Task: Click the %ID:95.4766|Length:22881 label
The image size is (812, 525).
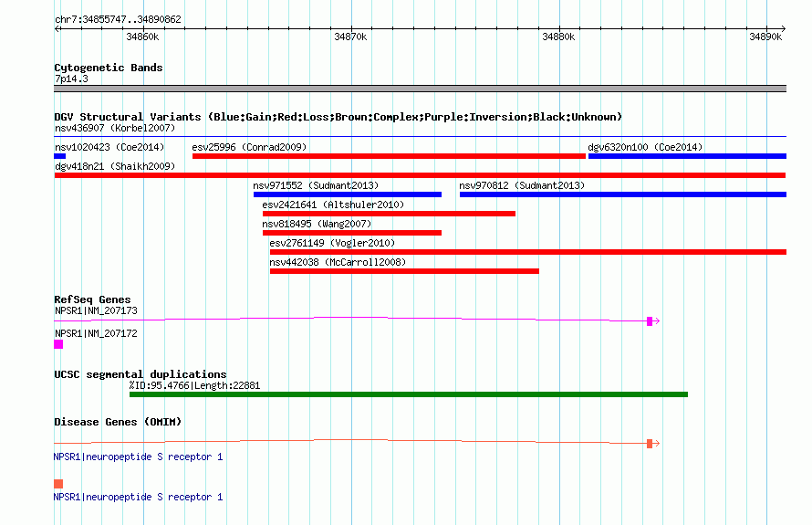Action: [x=194, y=385]
